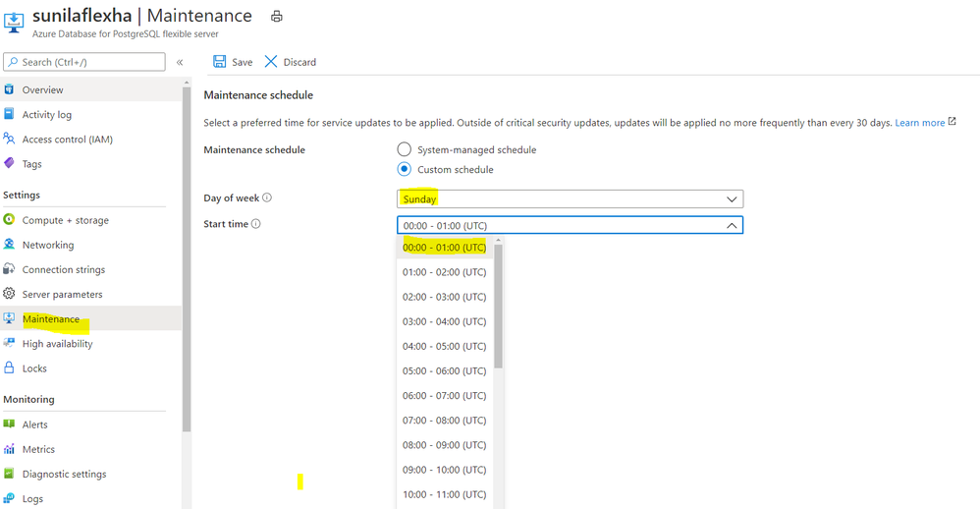Click the print icon beside Maintenance title

click(x=276, y=17)
